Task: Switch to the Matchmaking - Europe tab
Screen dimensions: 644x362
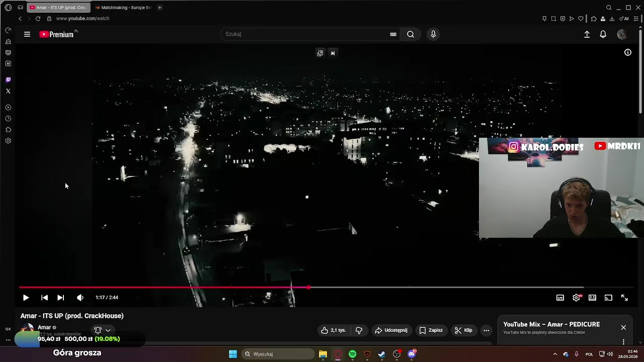Action: pos(123,8)
